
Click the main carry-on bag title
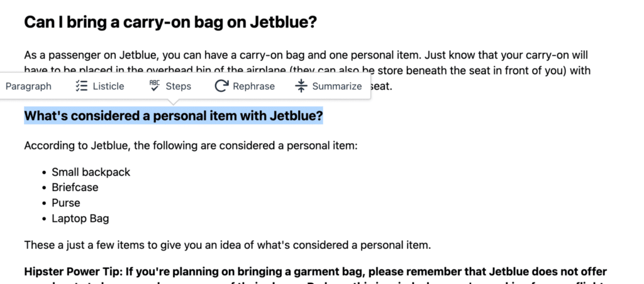tap(170, 22)
